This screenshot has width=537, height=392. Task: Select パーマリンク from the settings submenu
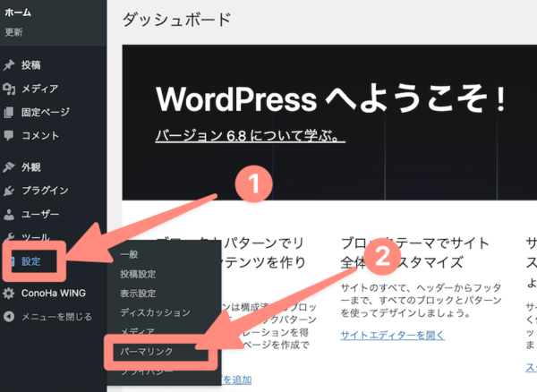coord(147,352)
